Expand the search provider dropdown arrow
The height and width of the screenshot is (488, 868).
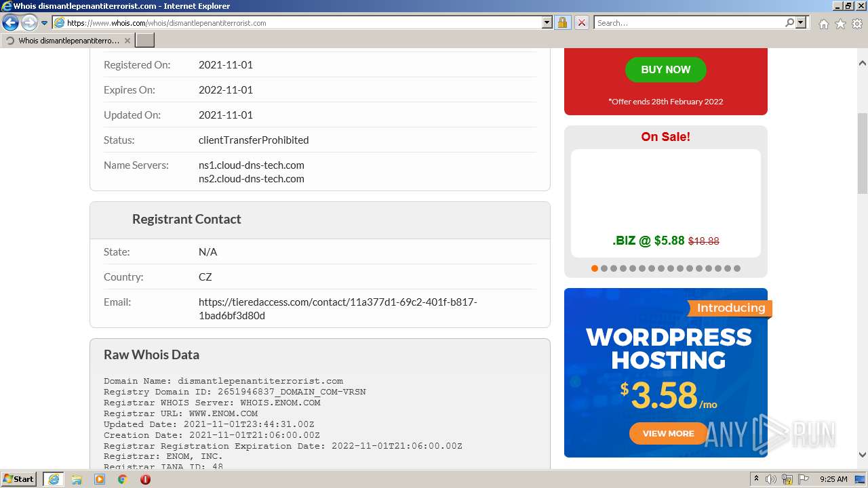[801, 22]
